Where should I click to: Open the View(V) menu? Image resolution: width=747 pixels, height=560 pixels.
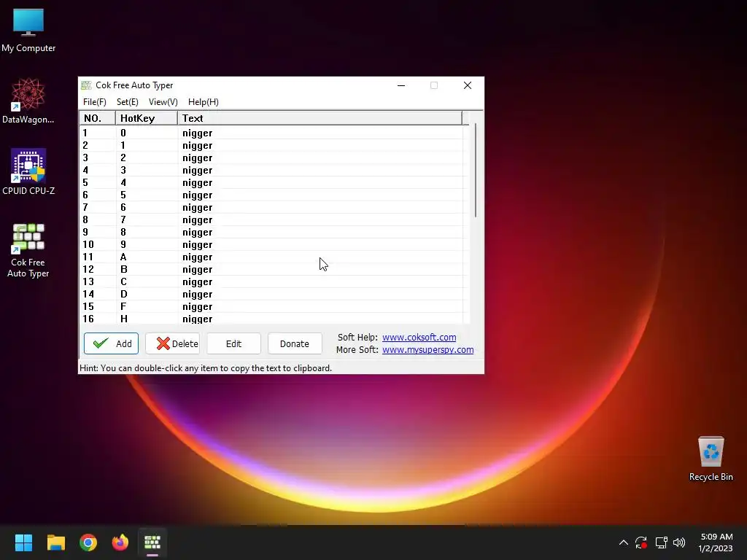click(163, 102)
